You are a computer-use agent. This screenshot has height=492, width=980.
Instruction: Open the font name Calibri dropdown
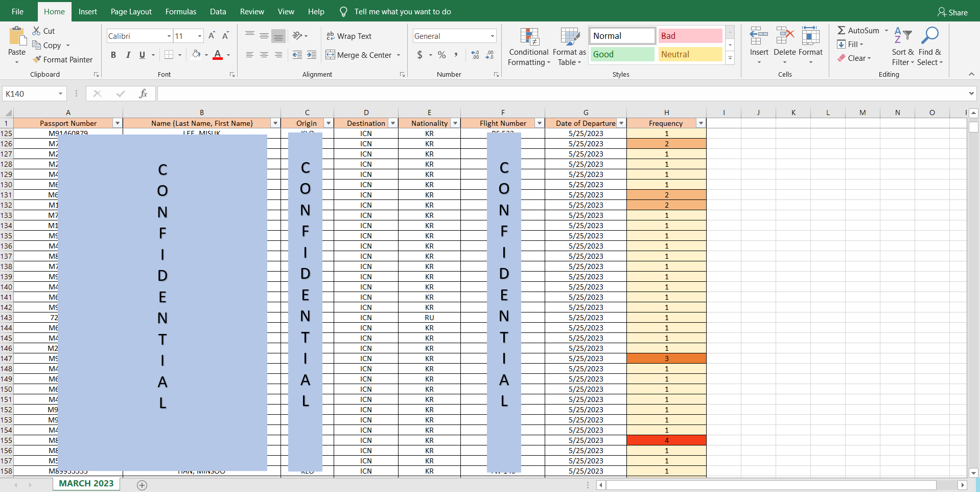(x=169, y=36)
